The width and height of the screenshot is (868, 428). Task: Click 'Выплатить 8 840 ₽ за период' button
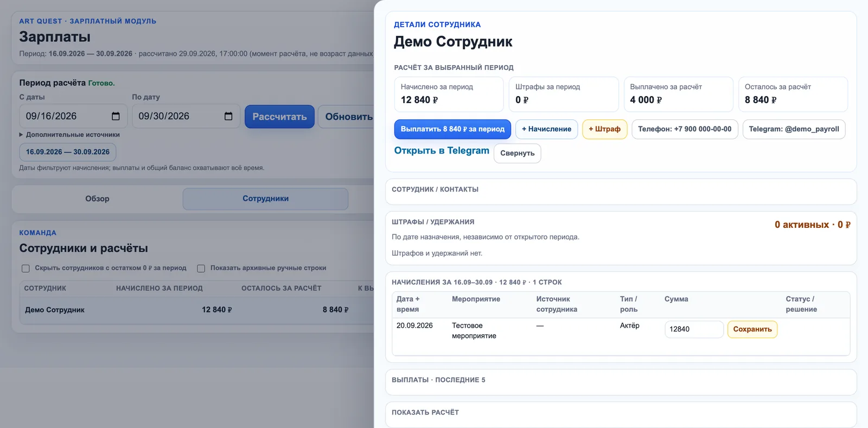pyautogui.click(x=452, y=129)
